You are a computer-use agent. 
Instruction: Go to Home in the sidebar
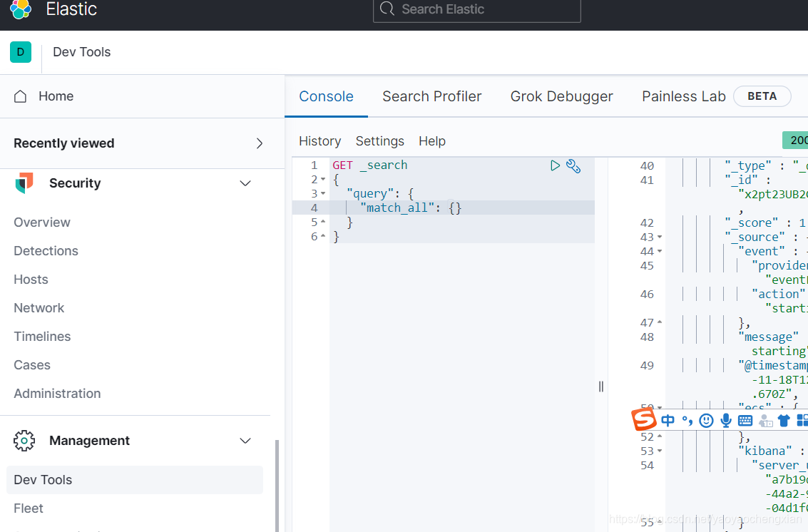56,96
